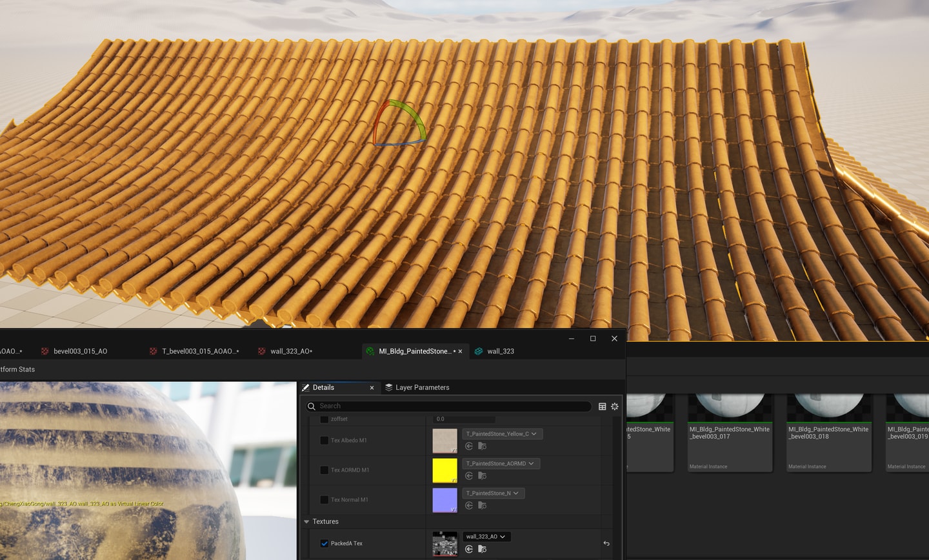
Task: Click the MI_Bldg_PaintedStone tab material icon
Action: point(370,351)
